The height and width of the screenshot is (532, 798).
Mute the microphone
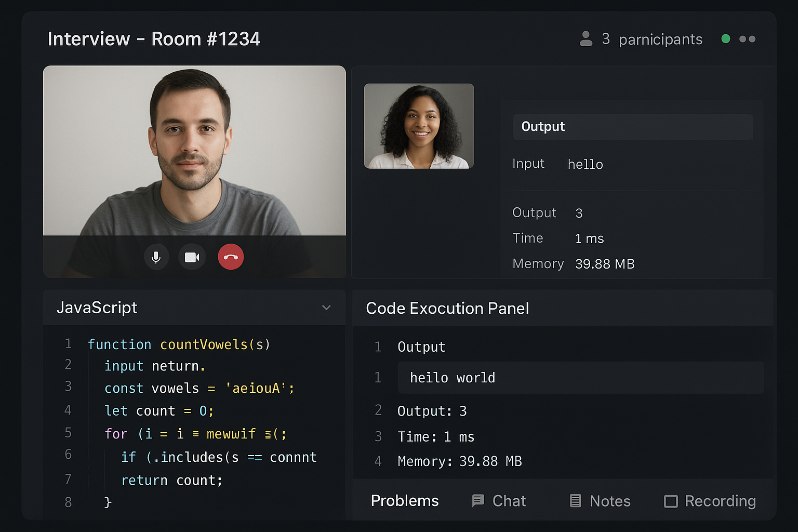pyautogui.click(x=156, y=257)
